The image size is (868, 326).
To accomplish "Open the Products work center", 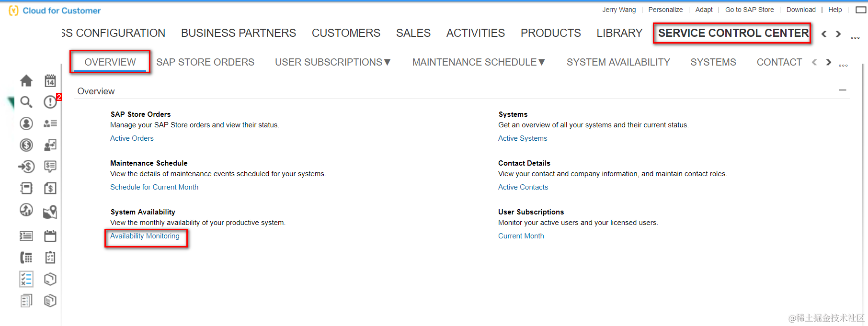I will pyautogui.click(x=551, y=33).
